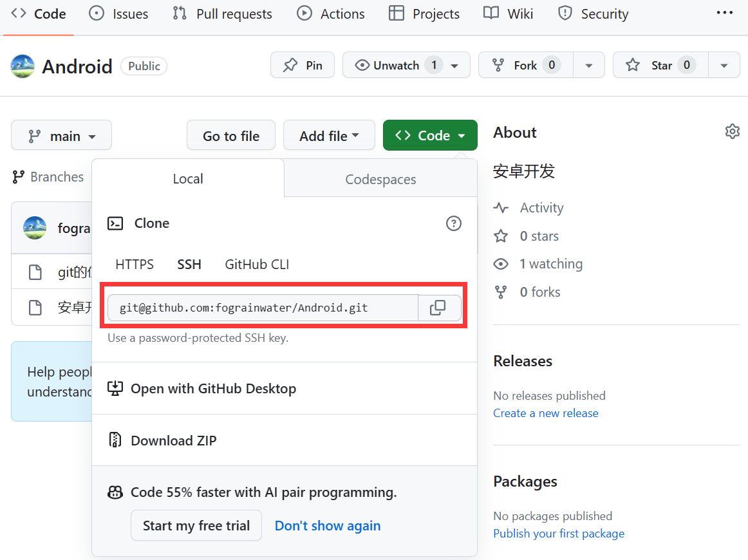Select the HTTPS clone method

tap(135, 265)
